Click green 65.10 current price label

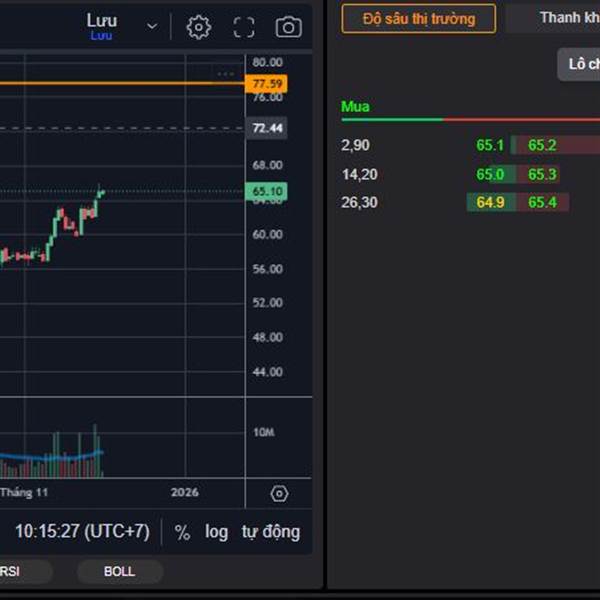point(268,191)
